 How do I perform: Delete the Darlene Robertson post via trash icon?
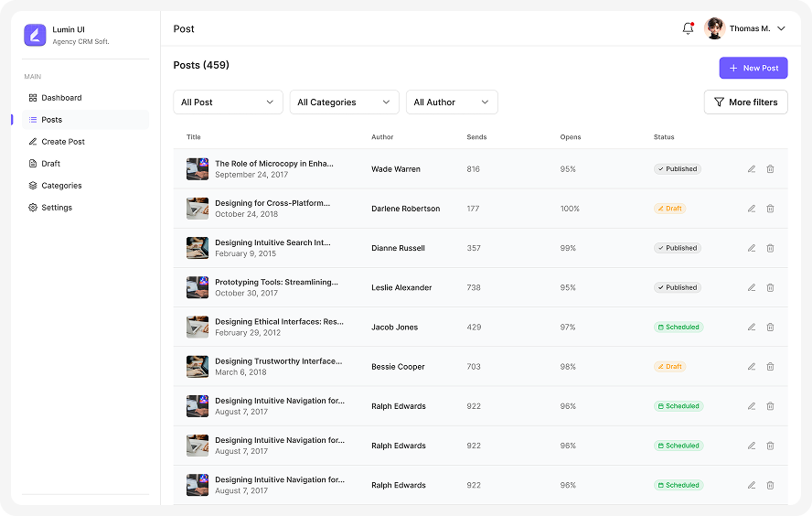770,209
